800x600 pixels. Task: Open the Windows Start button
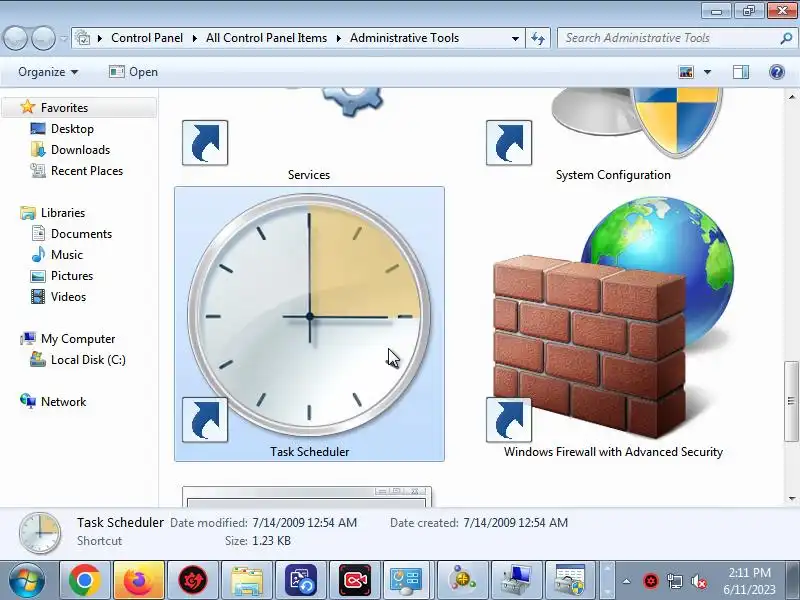[27, 580]
